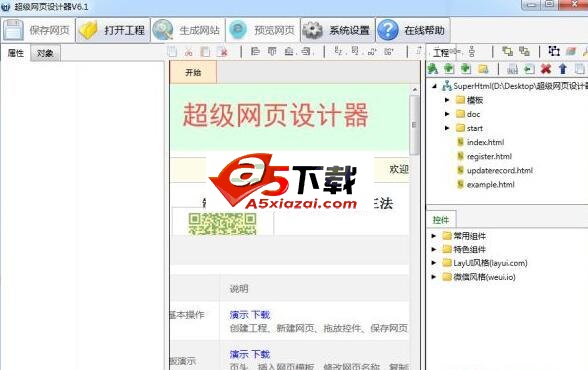Viewport: 588px width, 370px height.
Task: Click the align right icon
Action: coord(306,51)
